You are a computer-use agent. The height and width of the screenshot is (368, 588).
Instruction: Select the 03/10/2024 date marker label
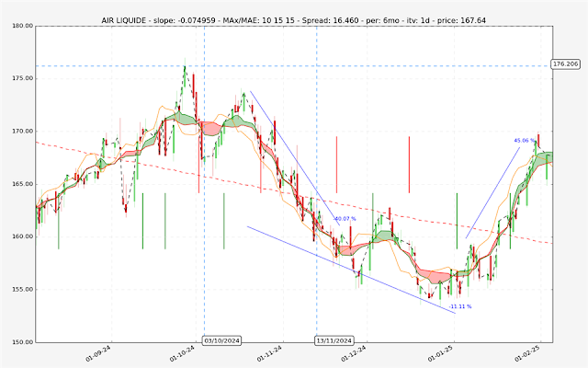click(222, 340)
